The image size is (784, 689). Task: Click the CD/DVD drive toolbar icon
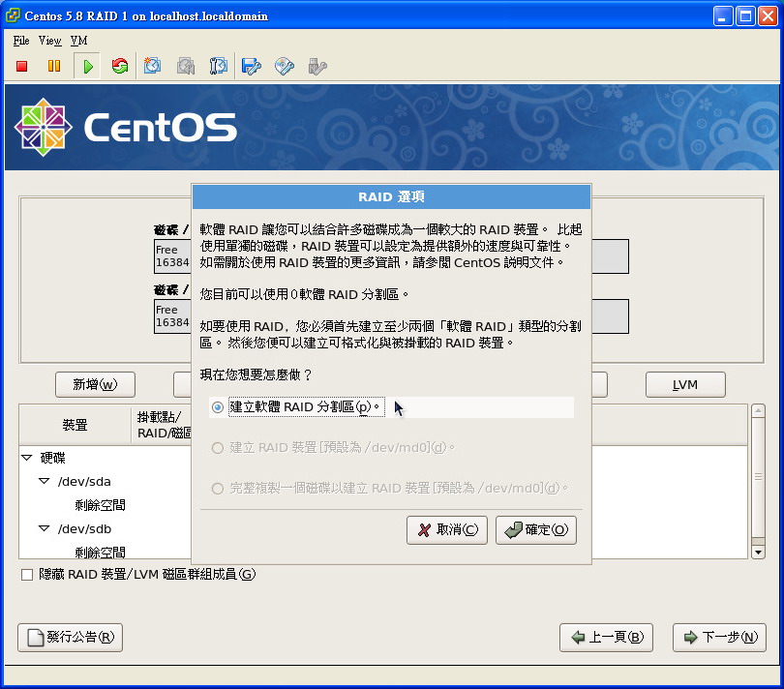click(x=285, y=66)
